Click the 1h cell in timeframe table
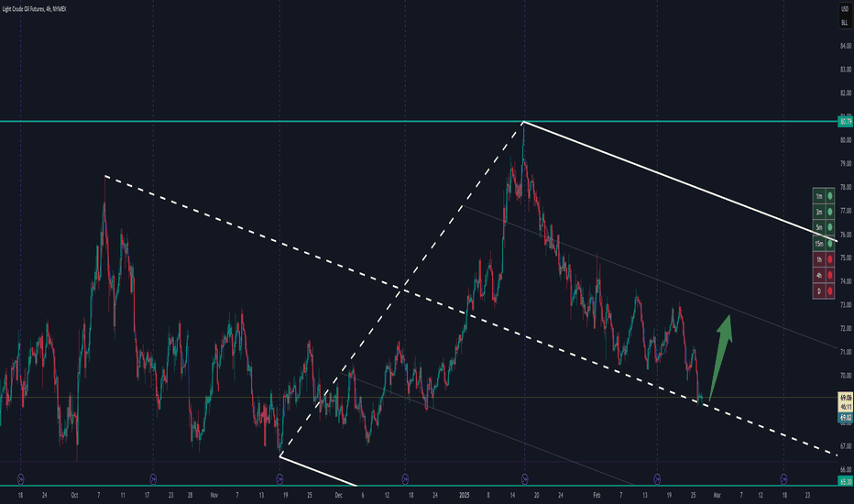This screenshot has height=504, width=854. [819, 259]
